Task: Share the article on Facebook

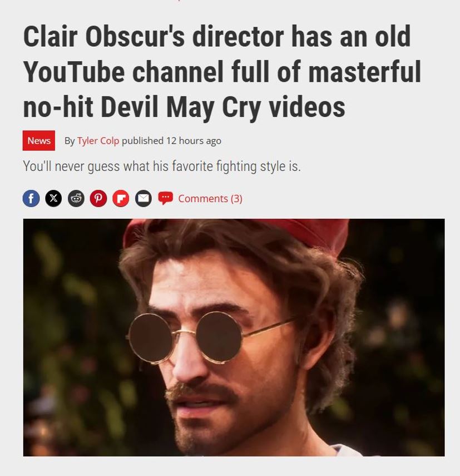Action: click(31, 199)
